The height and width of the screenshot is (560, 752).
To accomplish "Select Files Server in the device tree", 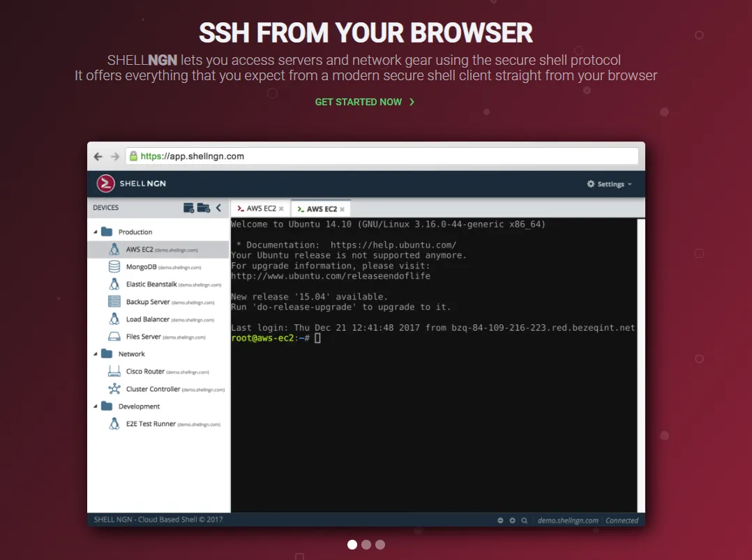I will 159,337.
